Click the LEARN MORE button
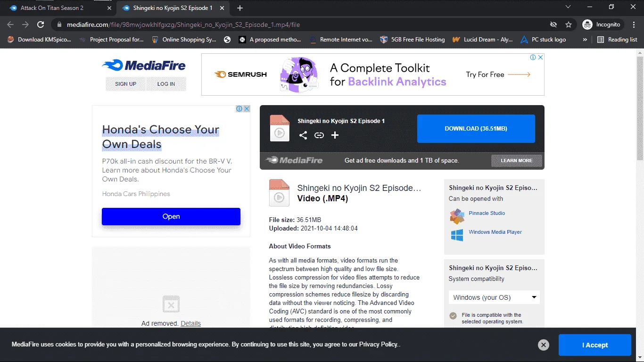 tap(517, 161)
